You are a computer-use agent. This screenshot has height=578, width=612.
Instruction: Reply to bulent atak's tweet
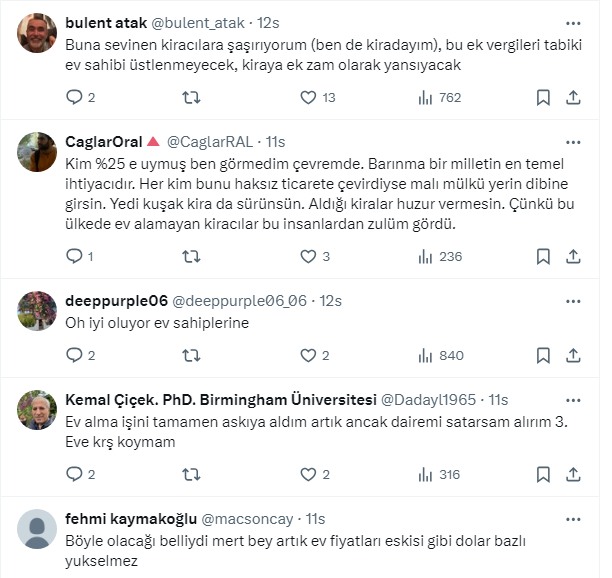tap(74, 97)
